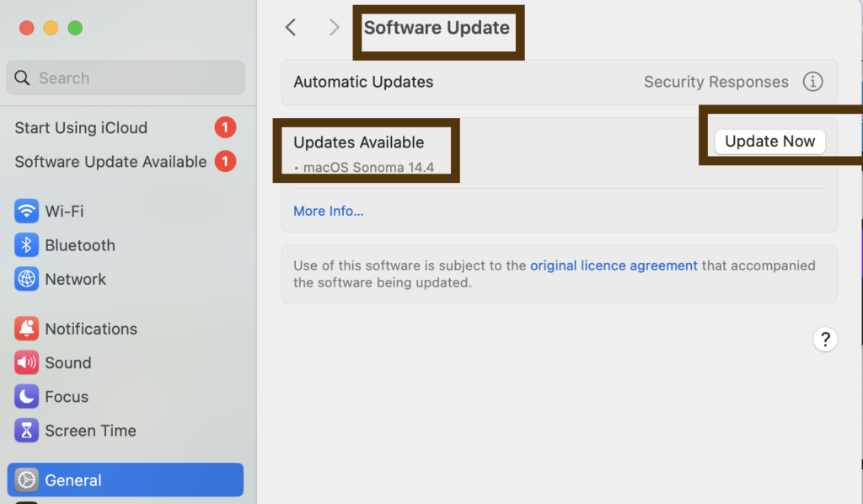Select Start Using iCloud in the sidebar
Viewport: 863px width, 504px height.
[x=80, y=127]
